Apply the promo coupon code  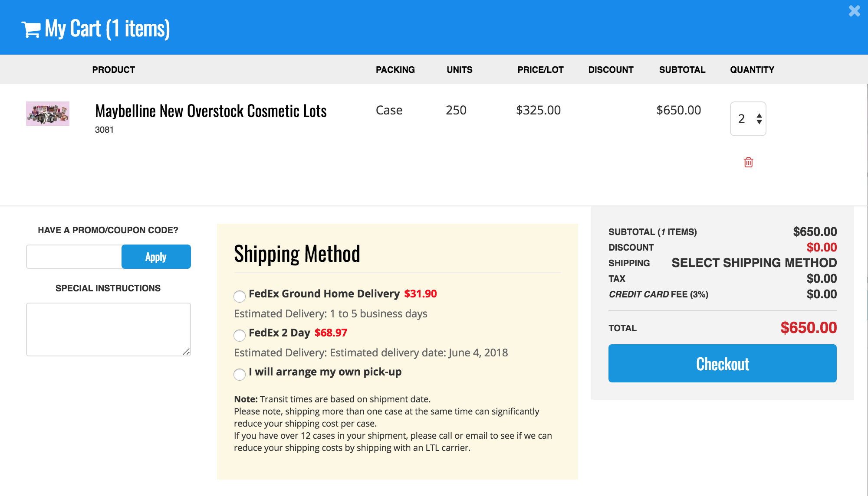click(x=156, y=257)
